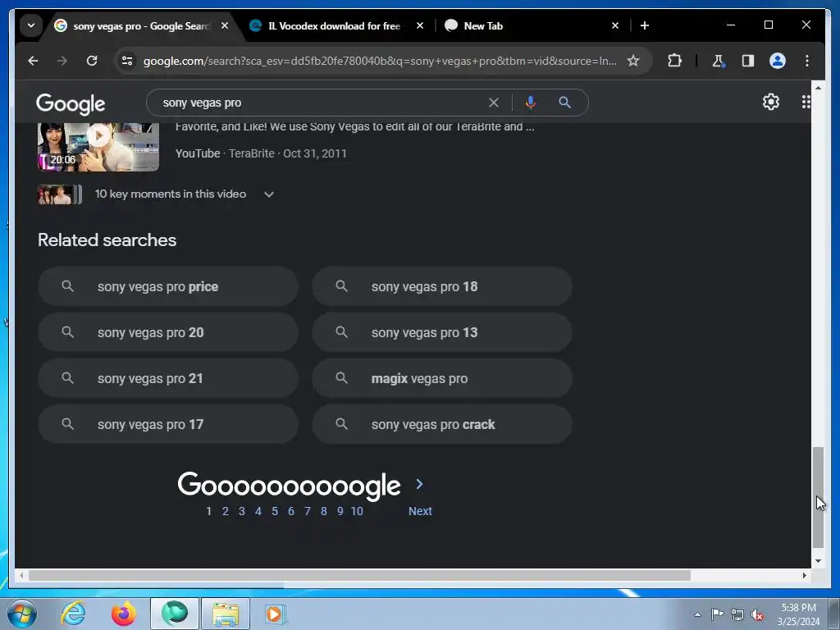Go to results page 2

[226, 511]
